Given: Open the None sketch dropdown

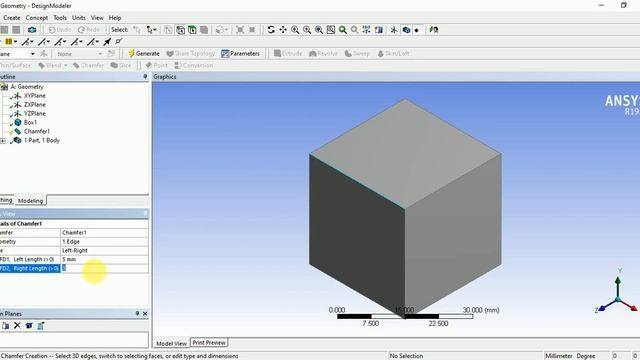Looking at the screenshot, I should (100, 54).
